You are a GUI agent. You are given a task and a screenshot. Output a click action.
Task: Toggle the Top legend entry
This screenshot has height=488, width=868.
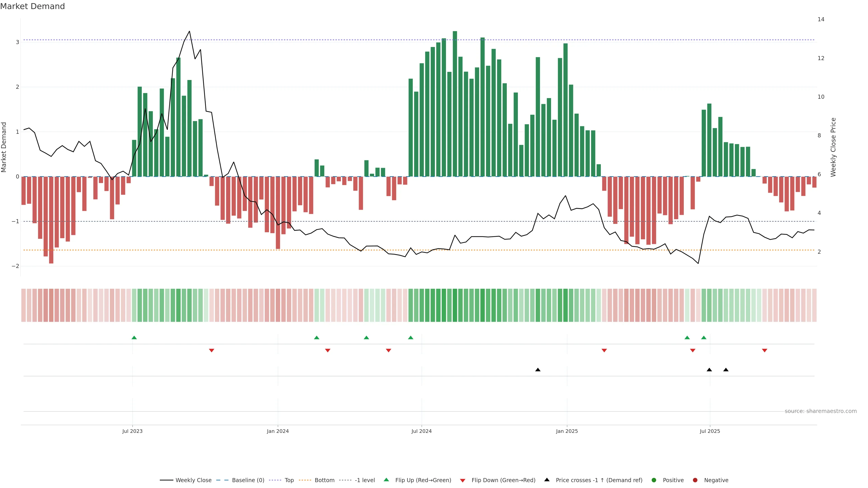coord(289,480)
